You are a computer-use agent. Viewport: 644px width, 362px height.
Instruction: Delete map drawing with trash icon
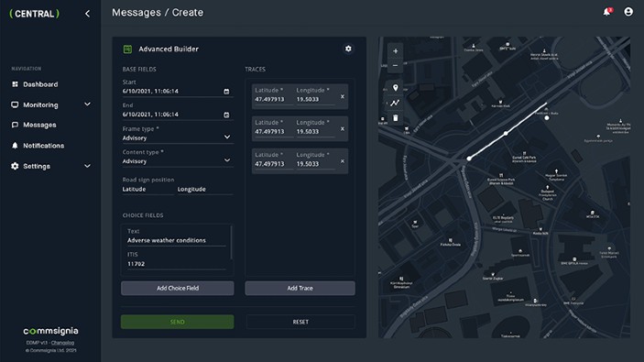pyautogui.click(x=395, y=118)
